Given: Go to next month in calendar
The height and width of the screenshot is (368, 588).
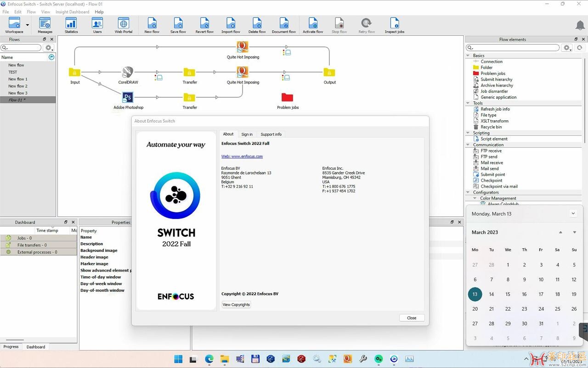Looking at the screenshot, I should click(x=574, y=232).
